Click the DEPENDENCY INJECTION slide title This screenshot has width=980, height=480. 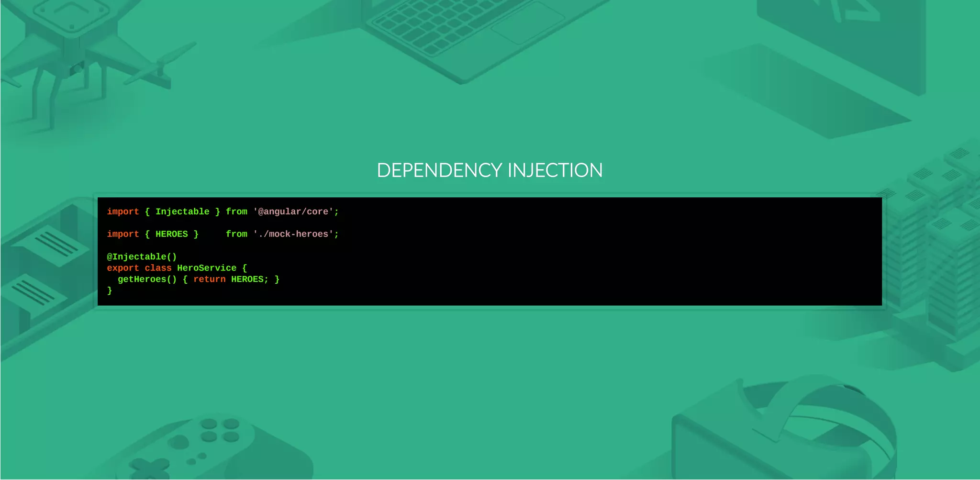pos(490,170)
